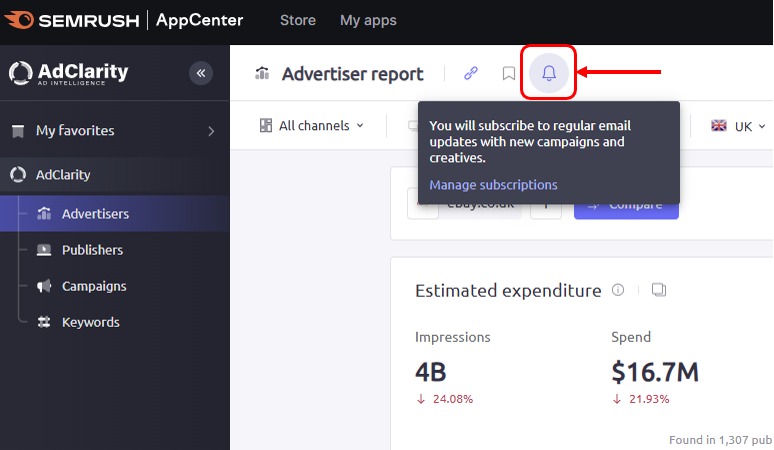Open Keywords in sidebar
Screen dimensions: 774x450
[x=90, y=322]
